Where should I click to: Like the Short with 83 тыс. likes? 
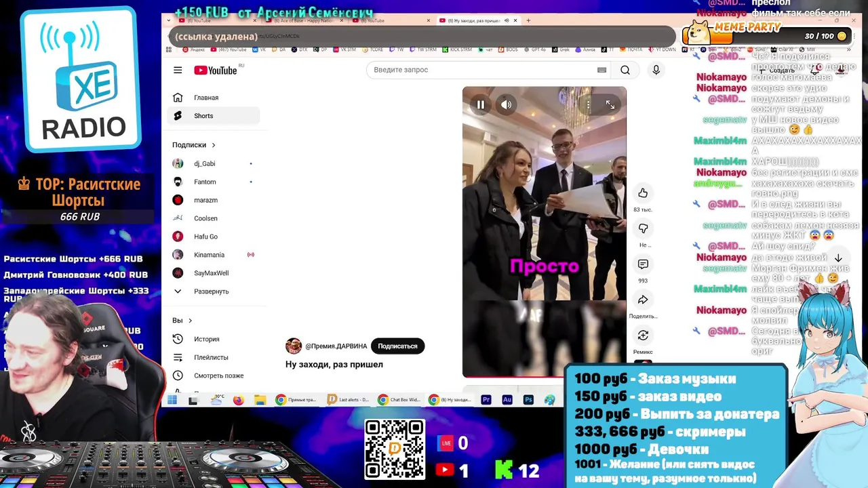pos(643,193)
